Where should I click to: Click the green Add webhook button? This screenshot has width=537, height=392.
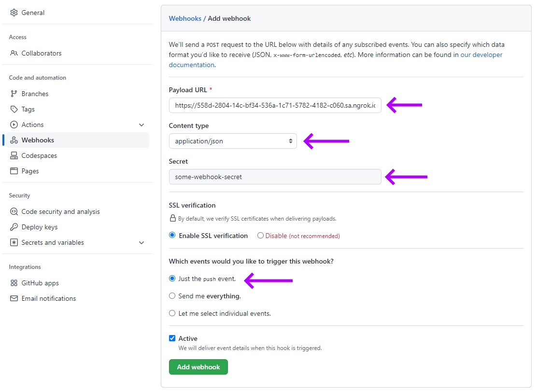198,367
